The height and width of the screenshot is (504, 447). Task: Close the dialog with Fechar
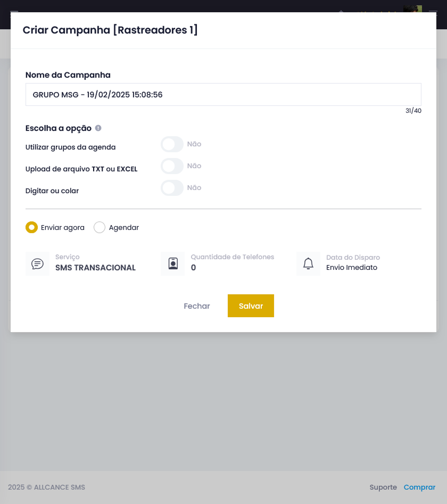[x=197, y=306]
